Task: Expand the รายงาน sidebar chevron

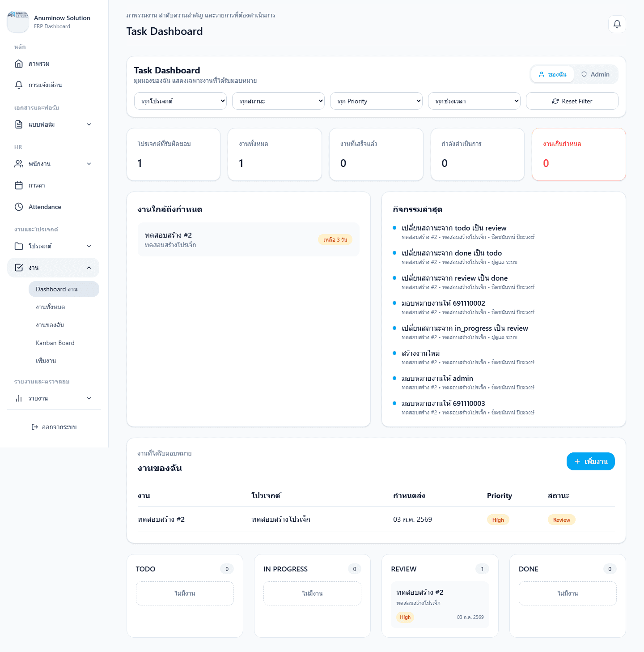Action: click(x=89, y=398)
